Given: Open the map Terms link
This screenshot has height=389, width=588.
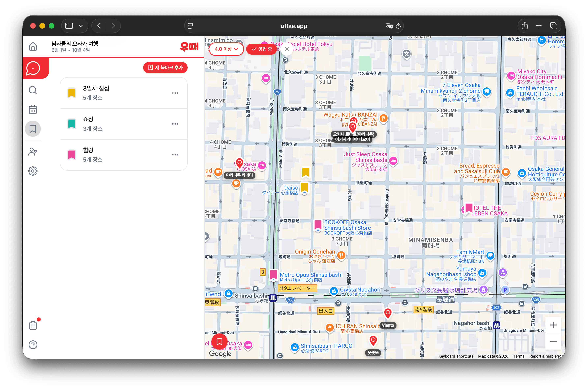Looking at the screenshot, I should click(x=519, y=356).
